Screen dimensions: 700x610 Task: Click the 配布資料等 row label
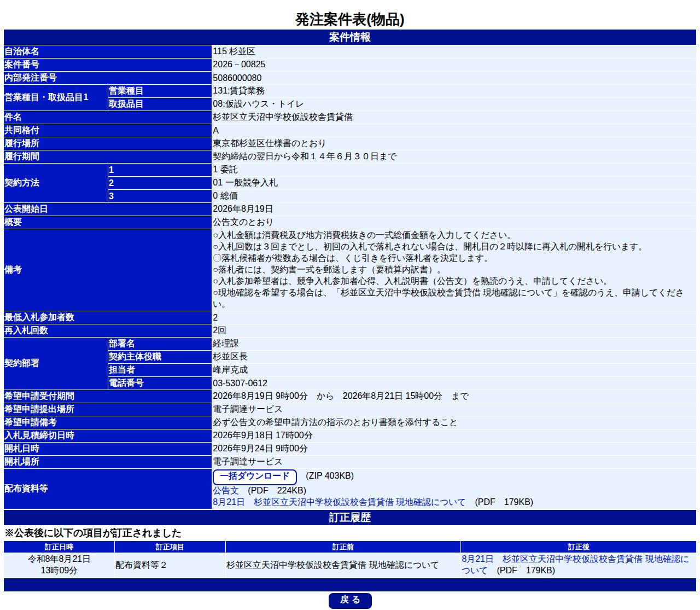26,489
